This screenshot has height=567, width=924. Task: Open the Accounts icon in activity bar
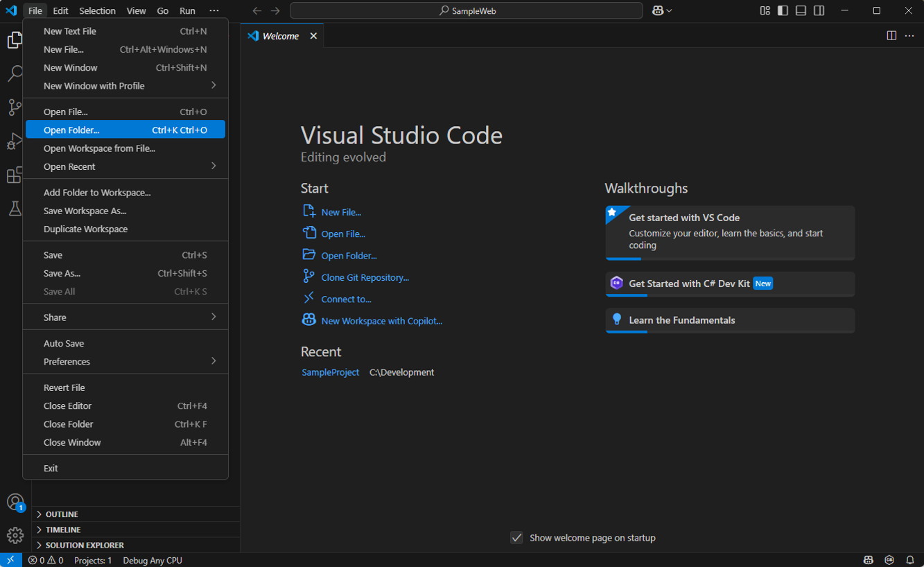tap(15, 502)
